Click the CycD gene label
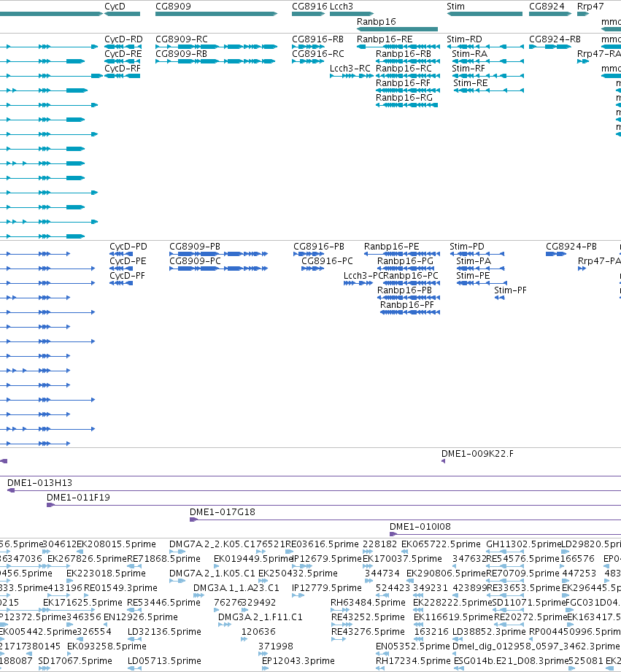Screen dimensions: 621x672 coord(115,7)
